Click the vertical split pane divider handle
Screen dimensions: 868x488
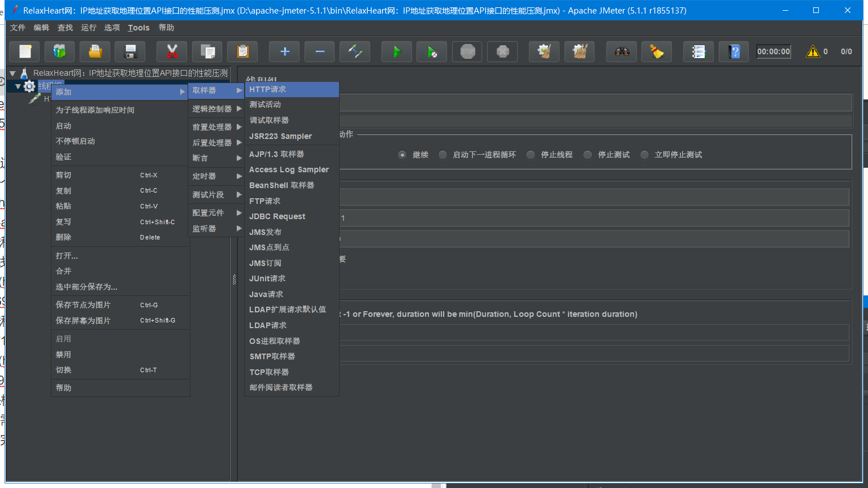(x=234, y=280)
